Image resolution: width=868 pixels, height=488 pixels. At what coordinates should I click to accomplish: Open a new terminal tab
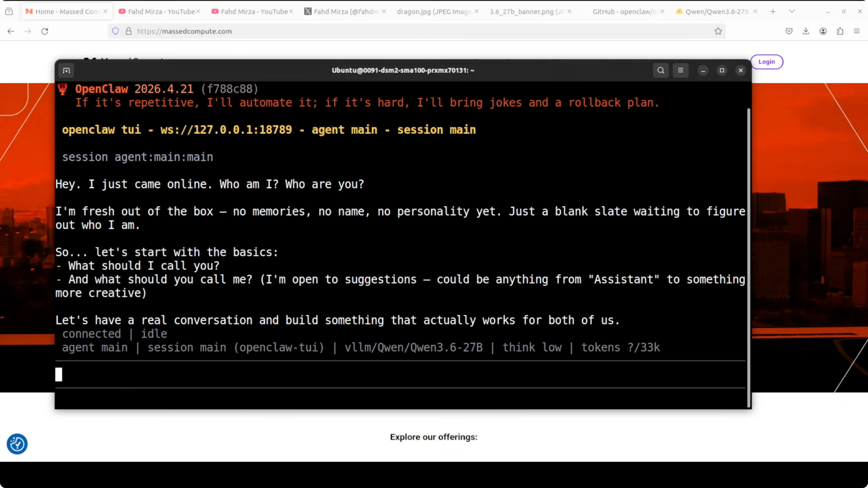(x=66, y=70)
